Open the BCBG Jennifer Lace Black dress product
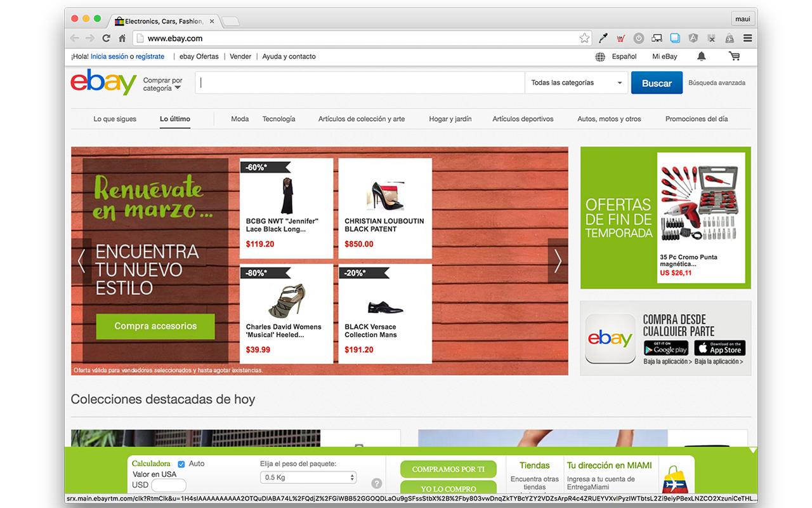The image size is (812, 508). click(x=286, y=208)
